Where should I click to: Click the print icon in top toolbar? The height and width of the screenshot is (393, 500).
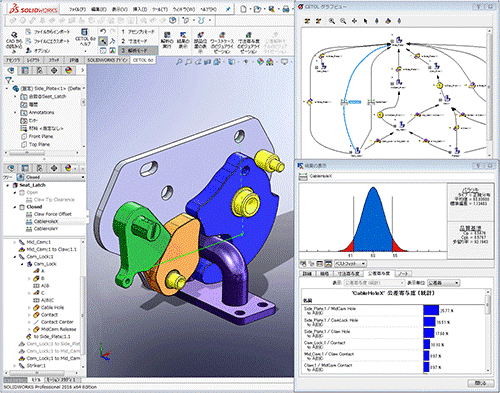[x=286, y=9]
